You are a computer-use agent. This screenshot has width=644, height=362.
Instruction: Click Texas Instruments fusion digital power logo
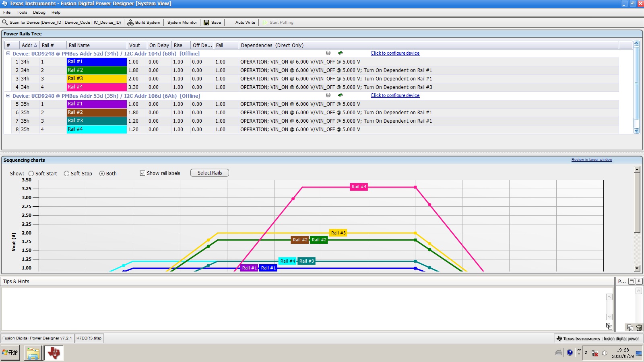click(x=598, y=339)
